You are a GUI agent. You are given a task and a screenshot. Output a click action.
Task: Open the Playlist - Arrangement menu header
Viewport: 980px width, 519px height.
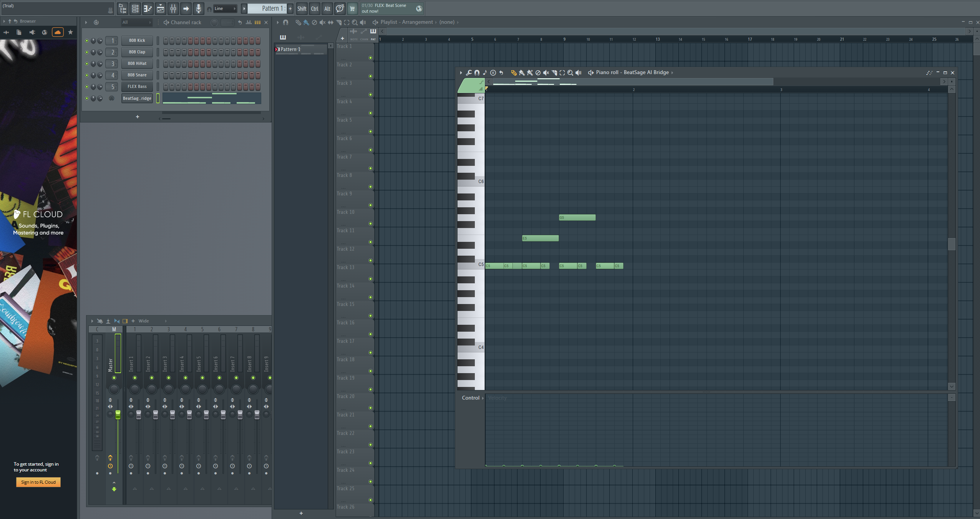pos(407,22)
